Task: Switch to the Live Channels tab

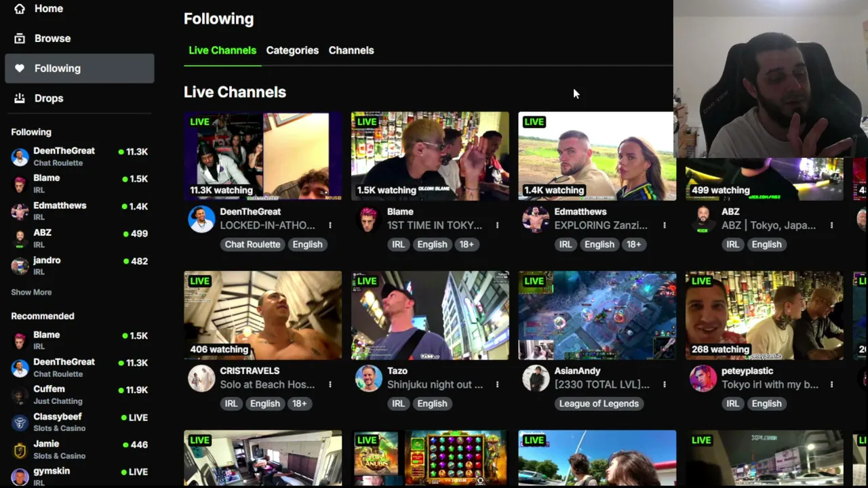Action: [x=222, y=50]
